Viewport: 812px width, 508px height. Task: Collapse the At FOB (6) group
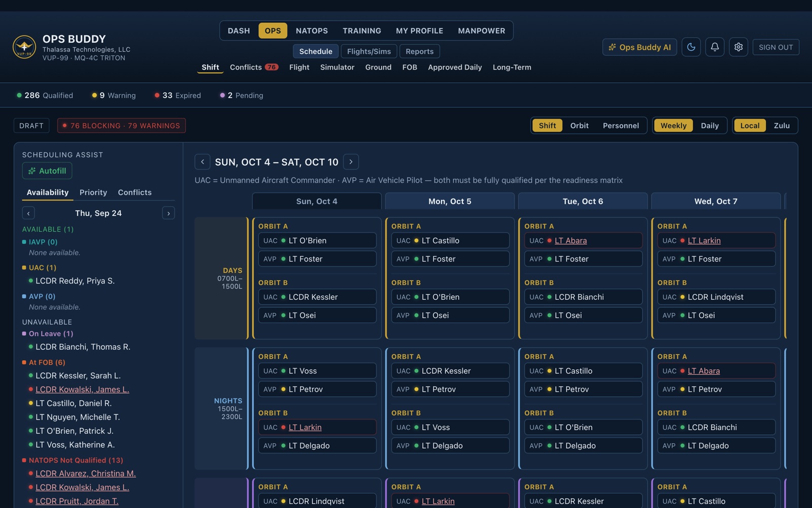[x=44, y=362]
